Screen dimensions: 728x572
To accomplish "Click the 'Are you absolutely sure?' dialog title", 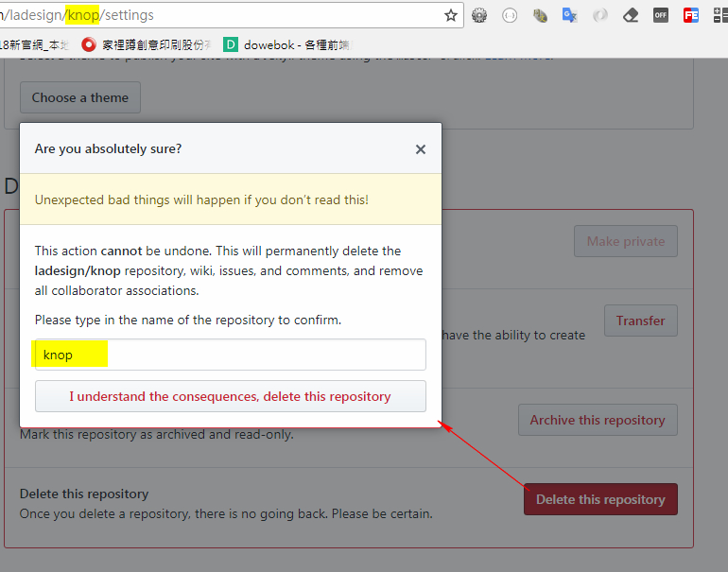I will point(108,149).
